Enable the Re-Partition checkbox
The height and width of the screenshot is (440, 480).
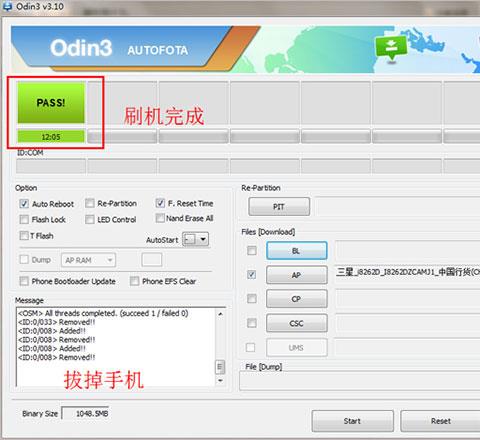90,203
